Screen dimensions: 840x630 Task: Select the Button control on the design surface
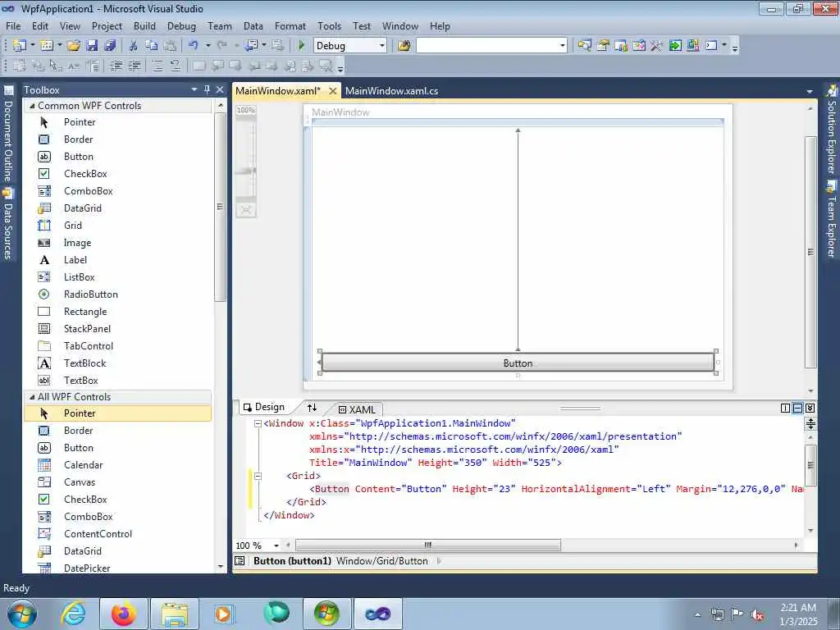pyautogui.click(x=518, y=363)
